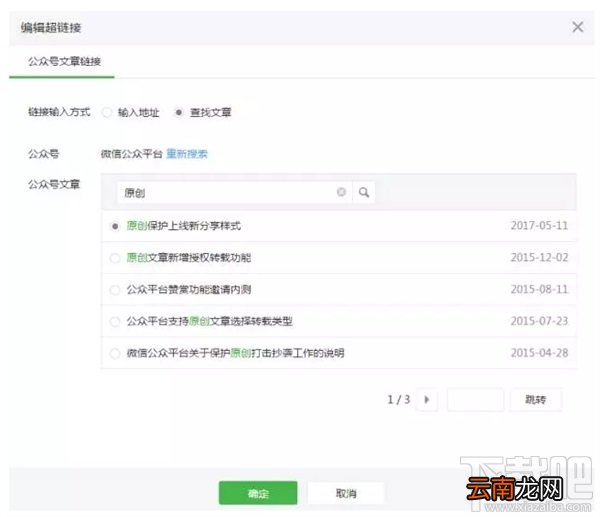Viewport: 600px width, 517px height.
Task: Open the 公众号文章链接 tab
Action: (64, 61)
